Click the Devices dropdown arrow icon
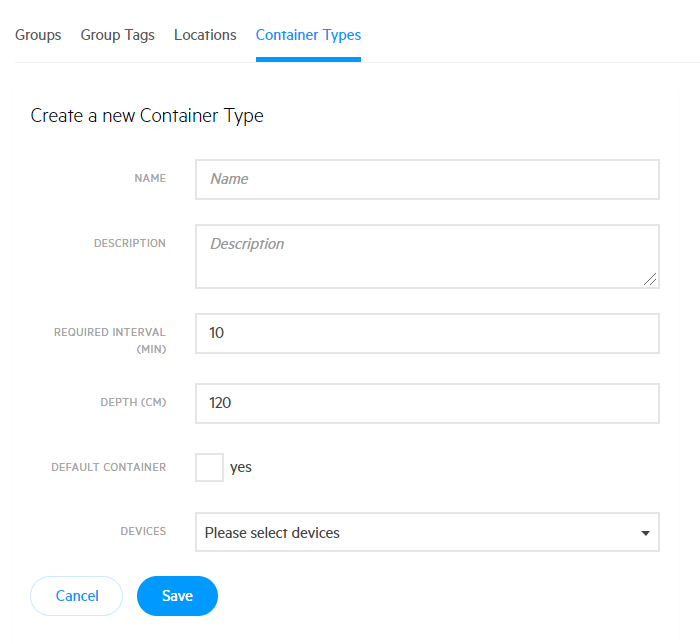The image size is (700, 644). click(x=645, y=533)
